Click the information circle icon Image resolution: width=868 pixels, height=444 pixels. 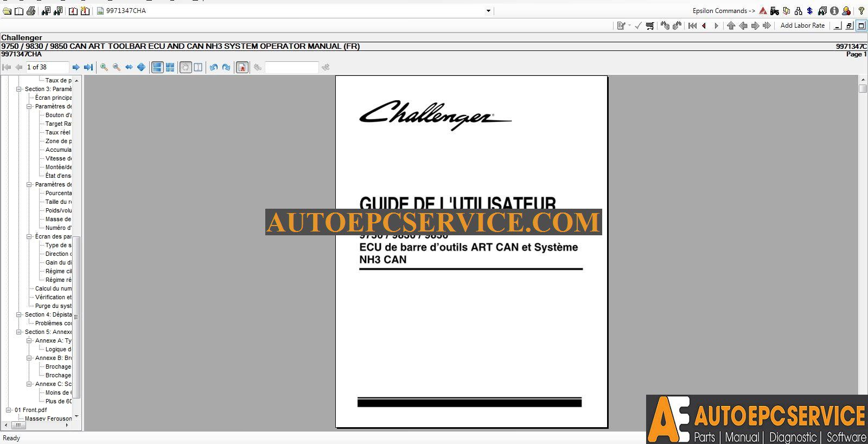click(834, 11)
